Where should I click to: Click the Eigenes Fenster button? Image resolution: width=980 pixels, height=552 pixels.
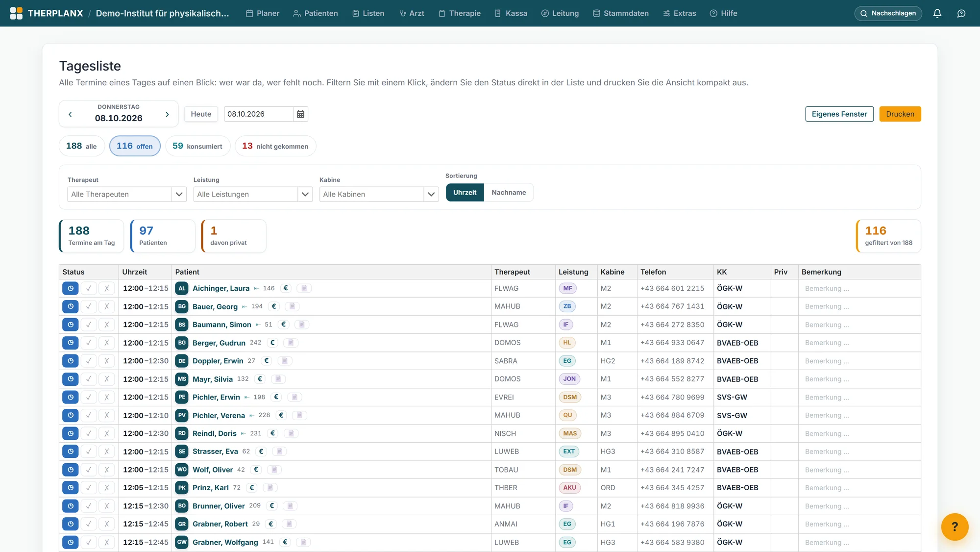[839, 114]
